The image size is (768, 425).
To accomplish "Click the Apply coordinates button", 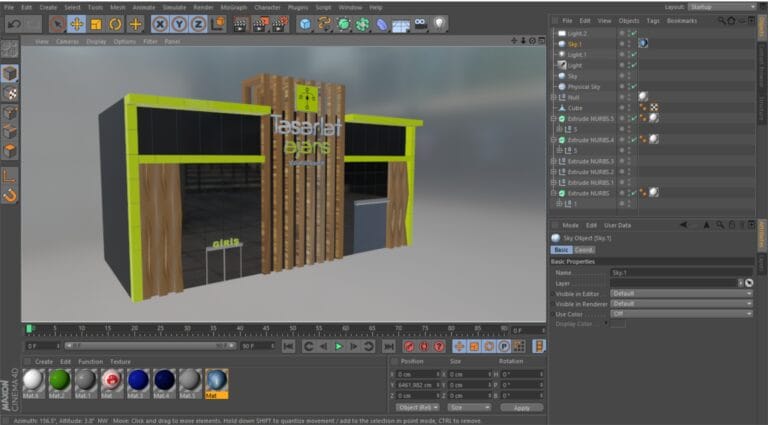I will click(x=522, y=407).
